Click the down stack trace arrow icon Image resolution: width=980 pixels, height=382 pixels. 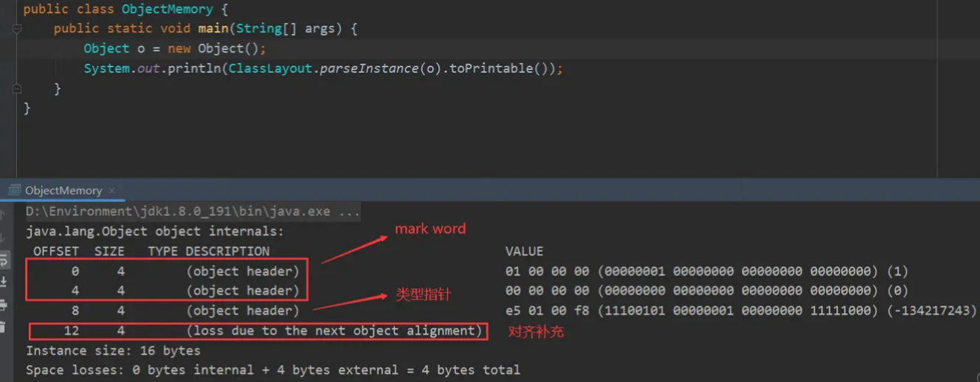point(4,238)
